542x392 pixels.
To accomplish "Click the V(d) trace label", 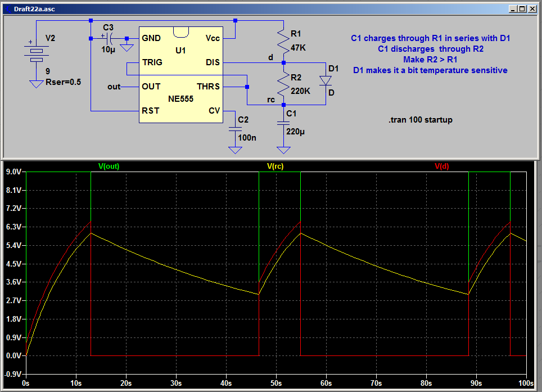I will click(442, 166).
